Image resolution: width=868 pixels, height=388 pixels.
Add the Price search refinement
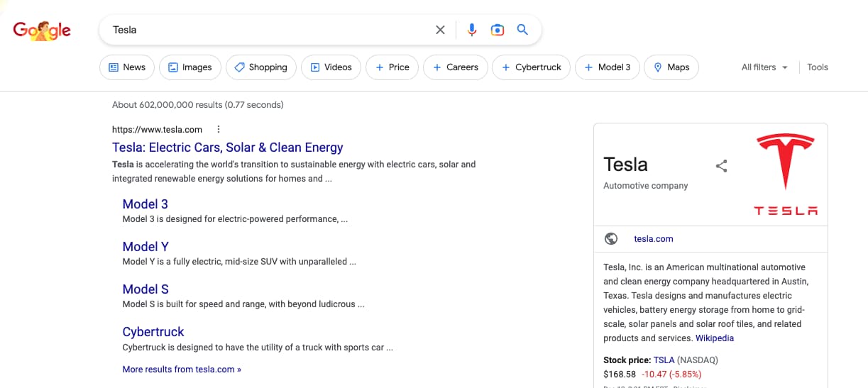pos(392,67)
